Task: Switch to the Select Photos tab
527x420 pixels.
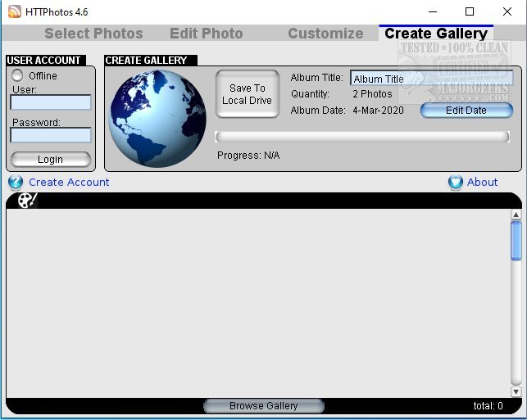Action: click(x=93, y=34)
